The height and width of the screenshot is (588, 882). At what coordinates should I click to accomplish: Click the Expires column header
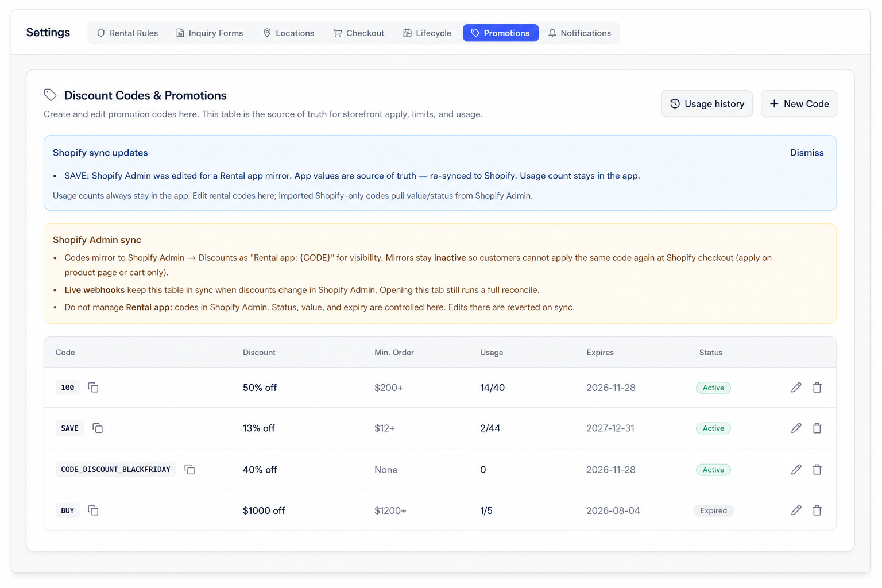pos(600,353)
